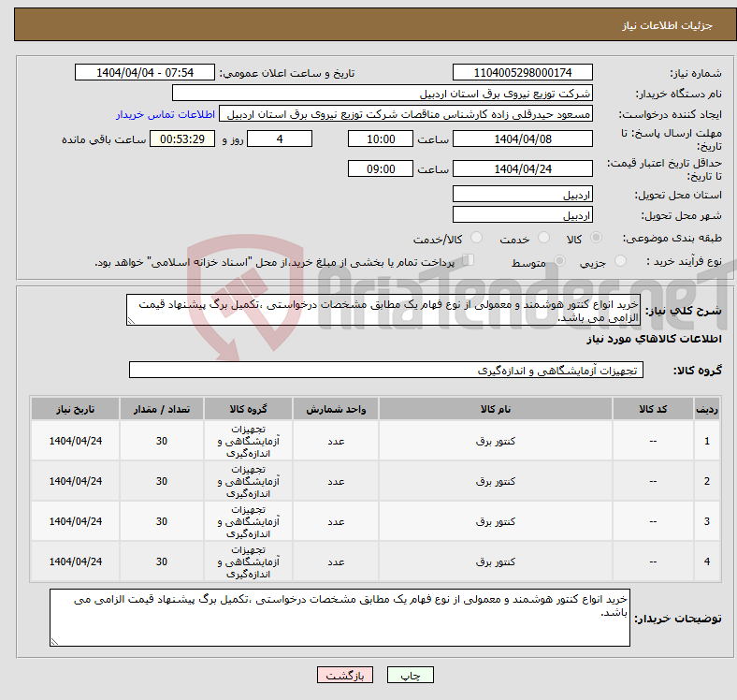Image resolution: width=737 pixels, height=700 pixels.
Task: Click the تعداد / مقدار column header
Action: pos(162,409)
